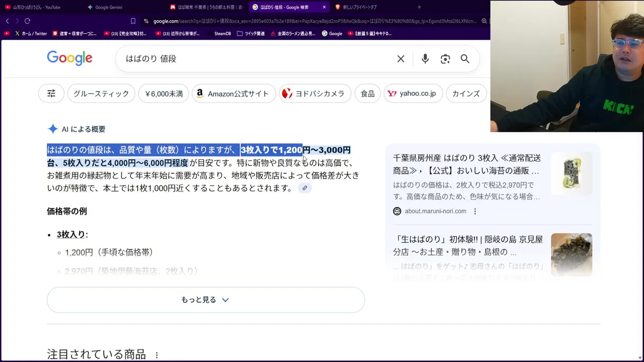Open options menu next to about.maruni-nori.com
The image size is (644, 362).
click(475, 211)
